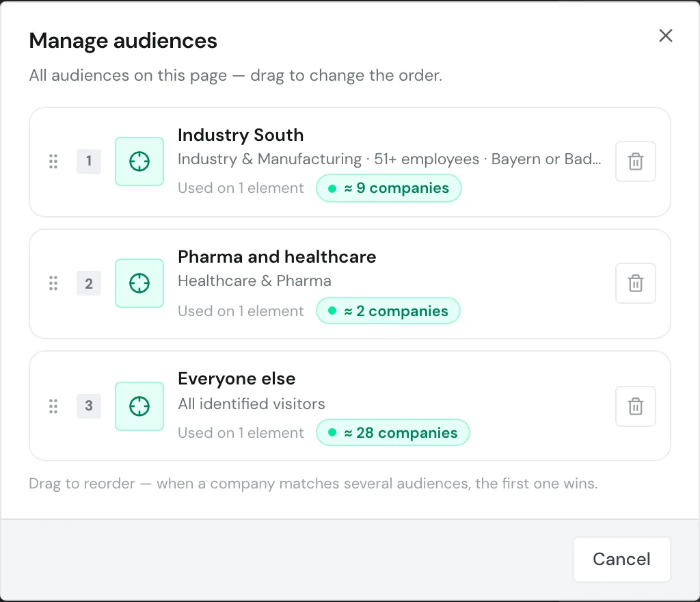Select the Industry South title
The image size is (700, 602).
pyautogui.click(x=241, y=135)
